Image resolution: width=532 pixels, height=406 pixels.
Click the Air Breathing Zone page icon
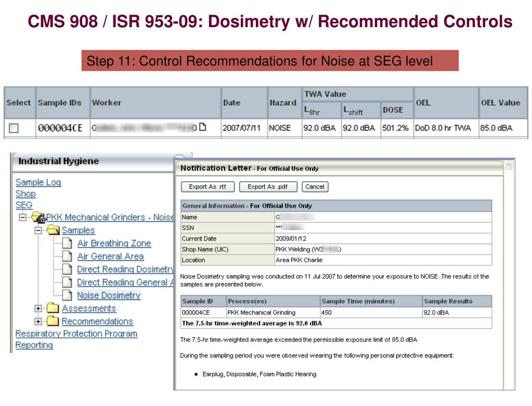(x=67, y=243)
